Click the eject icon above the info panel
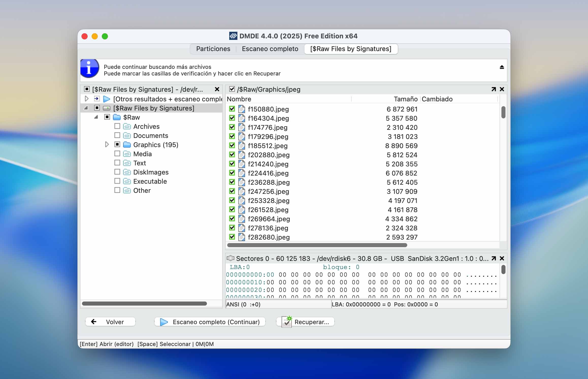The image size is (588, 379). [502, 67]
